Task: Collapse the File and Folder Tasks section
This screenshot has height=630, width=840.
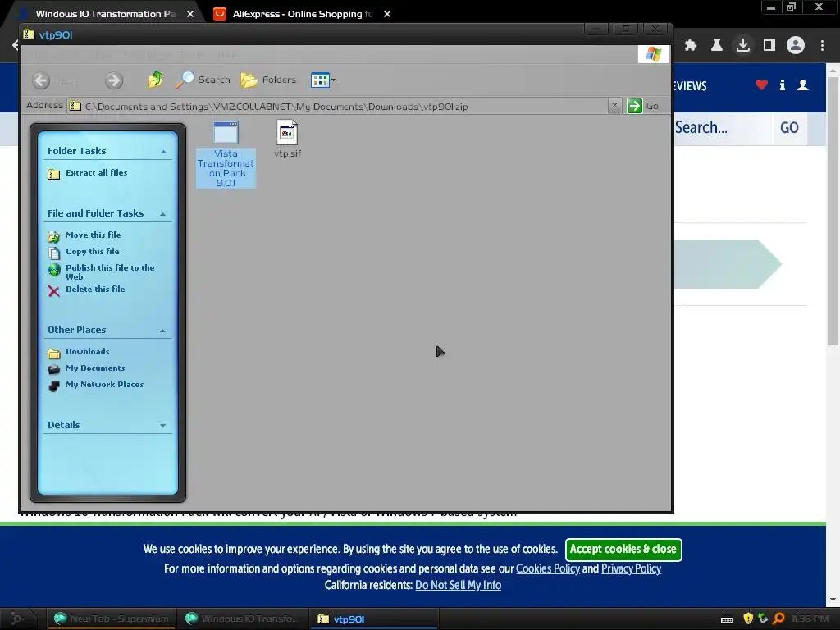Action: click(163, 214)
